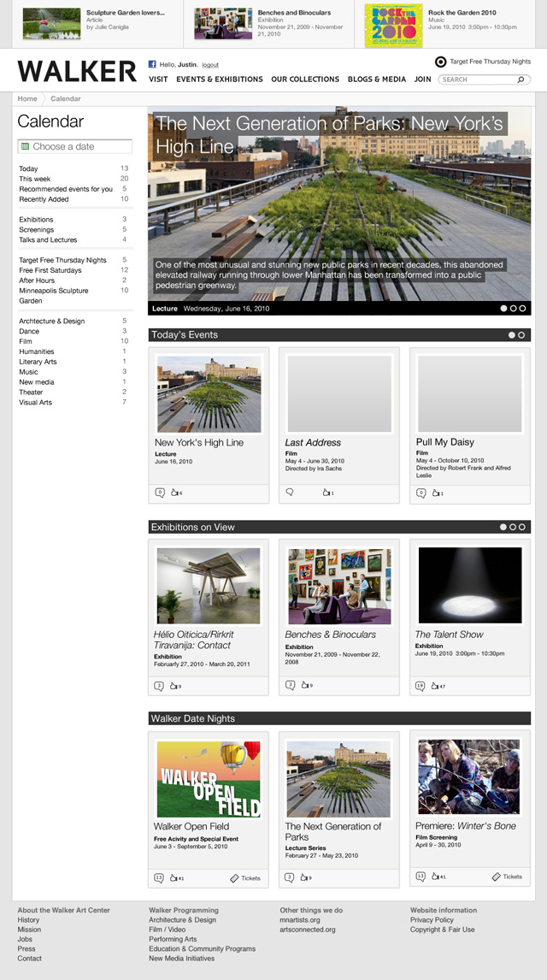Like the Walker Open Field card
The image size is (547, 980).
174,877
